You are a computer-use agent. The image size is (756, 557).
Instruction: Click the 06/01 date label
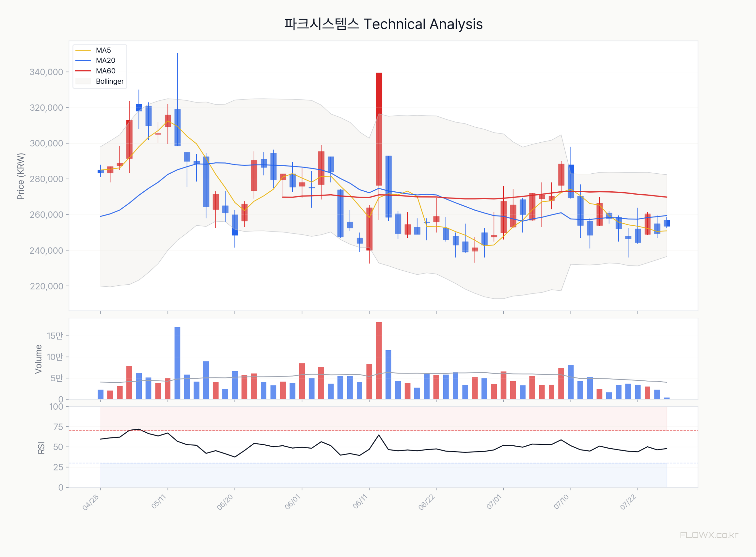pyautogui.click(x=293, y=502)
